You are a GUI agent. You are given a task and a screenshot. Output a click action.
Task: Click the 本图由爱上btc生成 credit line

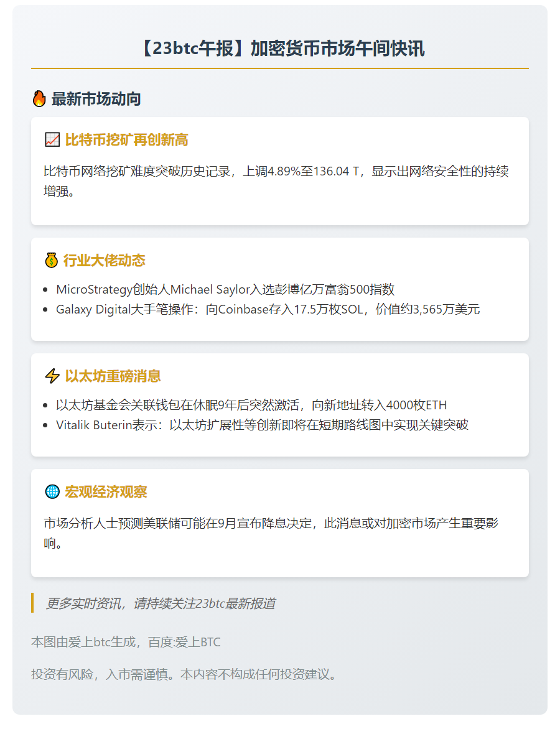click(x=126, y=642)
